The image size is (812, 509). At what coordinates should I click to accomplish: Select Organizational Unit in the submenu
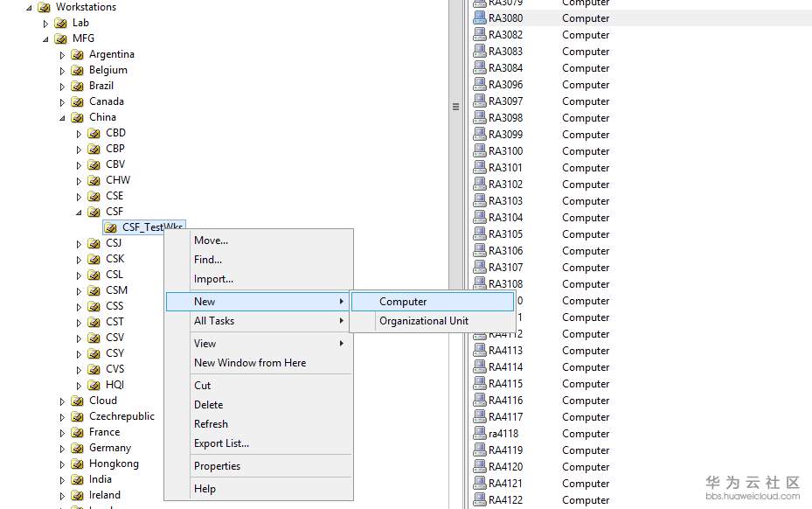[433, 321]
